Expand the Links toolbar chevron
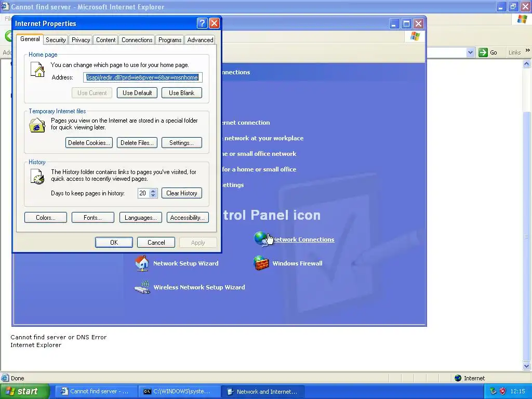This screenshot has height=399, width=532. pos(528,50)
